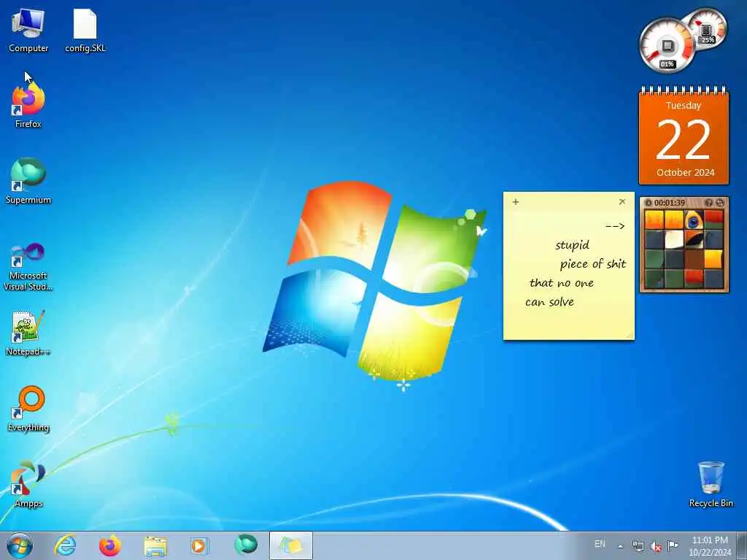Open Windows Explorer folder in taskbar
Viewport: 747px width, 560px height.
click(155, 545)
